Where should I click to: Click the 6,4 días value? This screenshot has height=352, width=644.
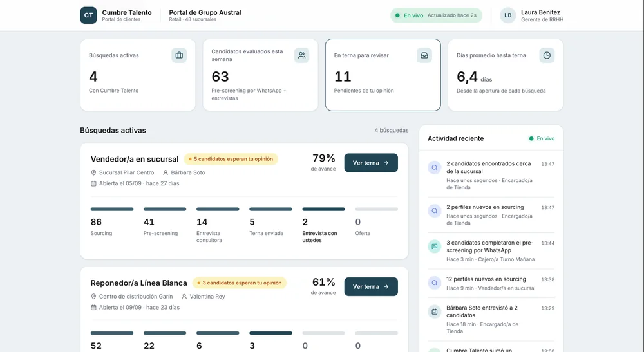[474, 77]
